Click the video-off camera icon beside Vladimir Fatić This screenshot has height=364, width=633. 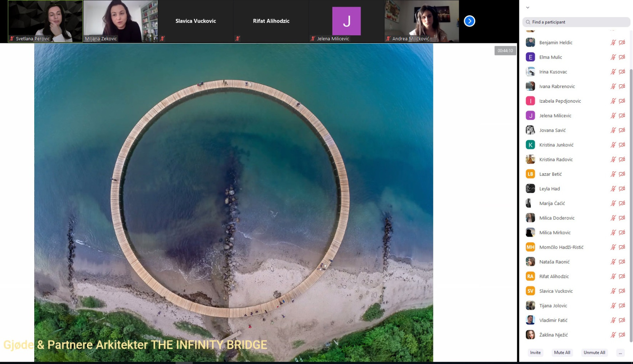[622, 320]
